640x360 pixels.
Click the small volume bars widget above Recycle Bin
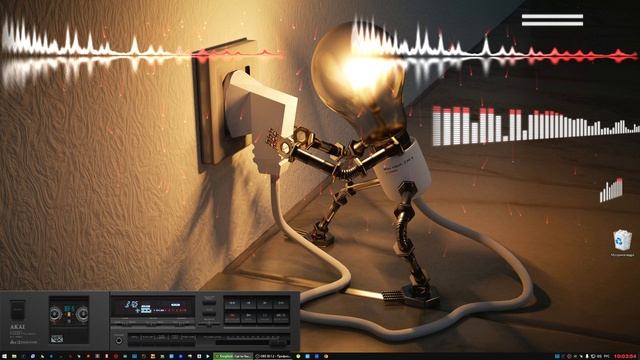pyautogui.click(x=611, y=190)
